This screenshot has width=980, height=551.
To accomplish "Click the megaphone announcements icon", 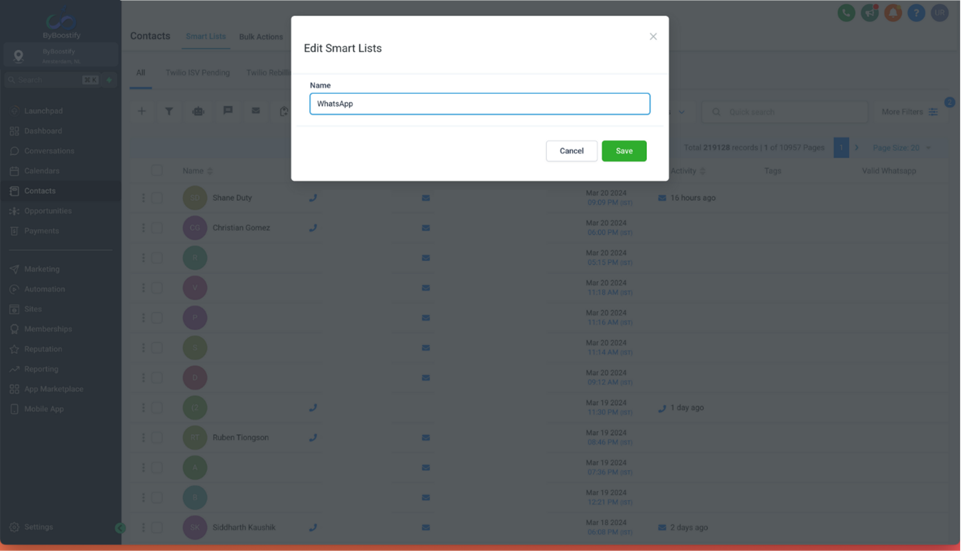I will pyautogui.click(x=870, y=13).
